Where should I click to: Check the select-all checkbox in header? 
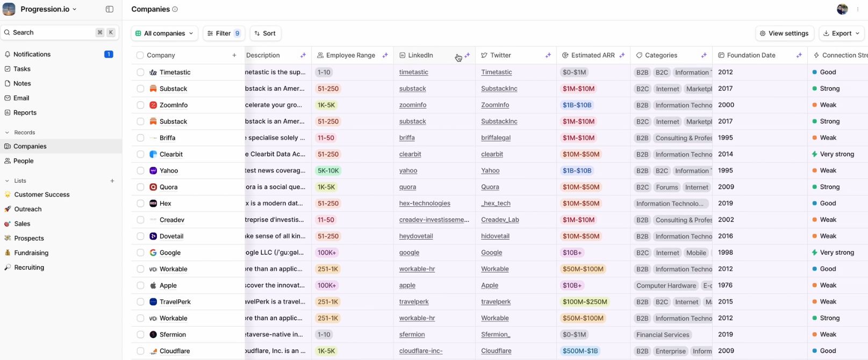140,55
